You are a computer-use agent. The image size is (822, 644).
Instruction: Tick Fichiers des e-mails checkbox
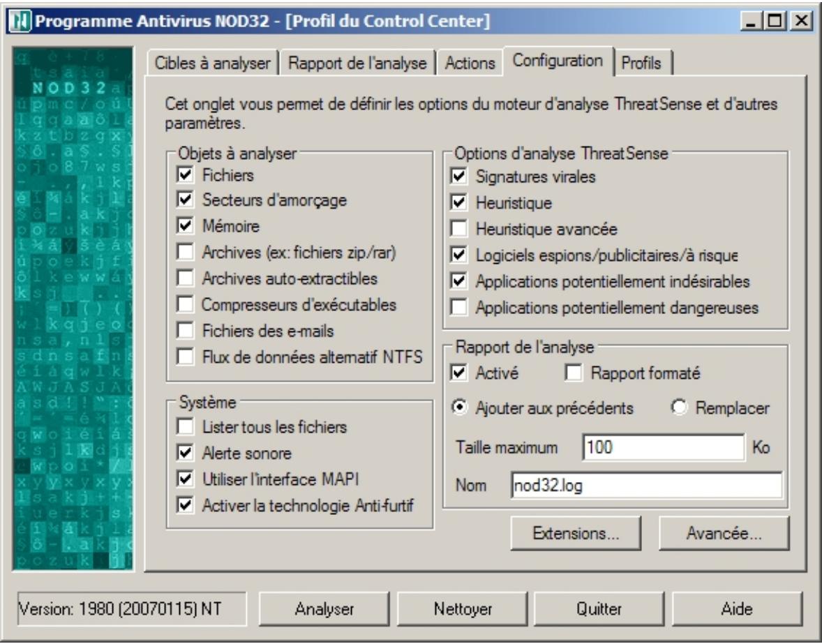[185, 330]
